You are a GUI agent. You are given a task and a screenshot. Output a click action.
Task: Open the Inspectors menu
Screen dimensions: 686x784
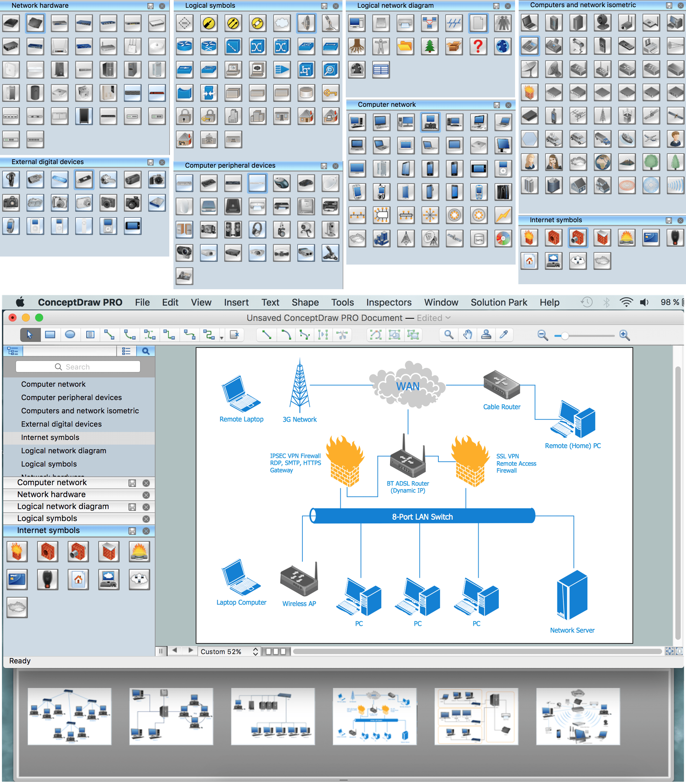pyautogui.click(x=389, y=302)
